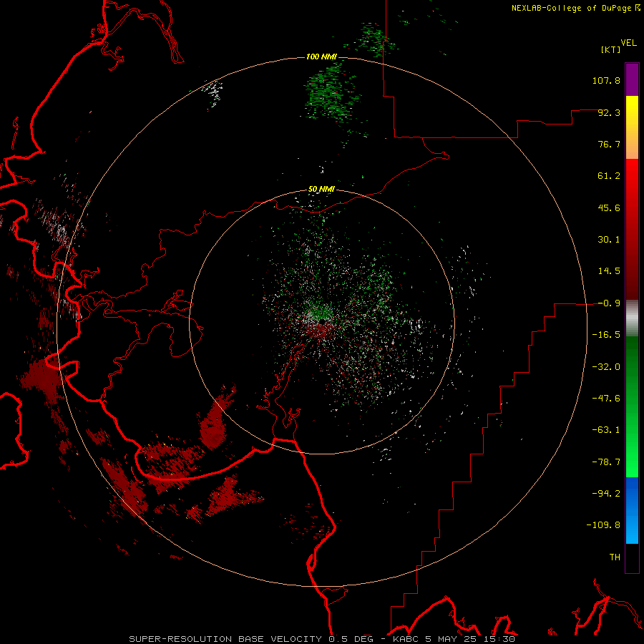Click the 100 NMI range ring label

pyautogui.click(x=321, y=57)
